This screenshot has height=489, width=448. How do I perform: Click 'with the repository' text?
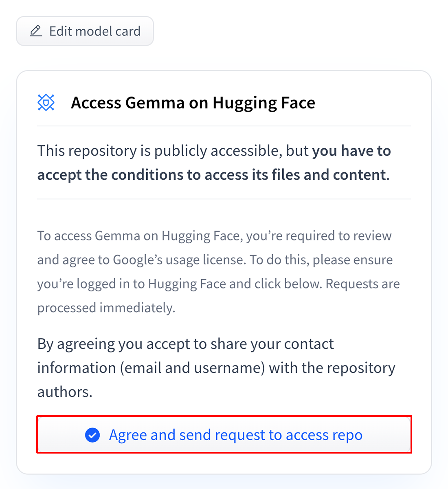tap(332, 368)
